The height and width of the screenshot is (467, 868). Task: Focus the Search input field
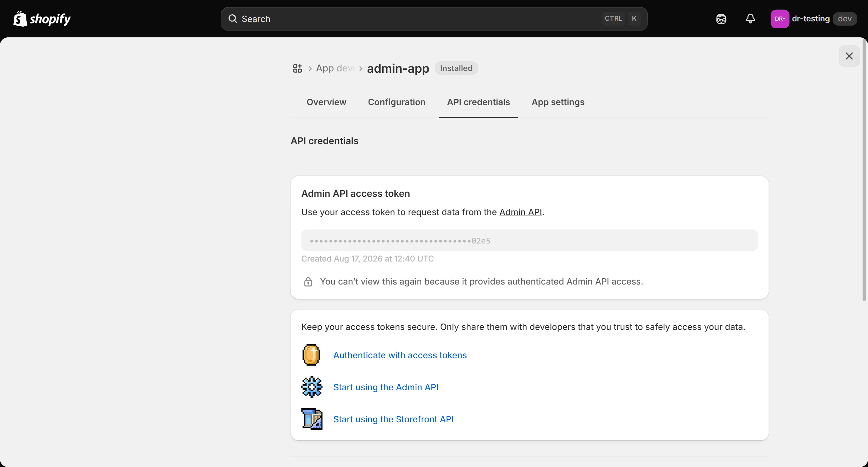tap(434, 19)
